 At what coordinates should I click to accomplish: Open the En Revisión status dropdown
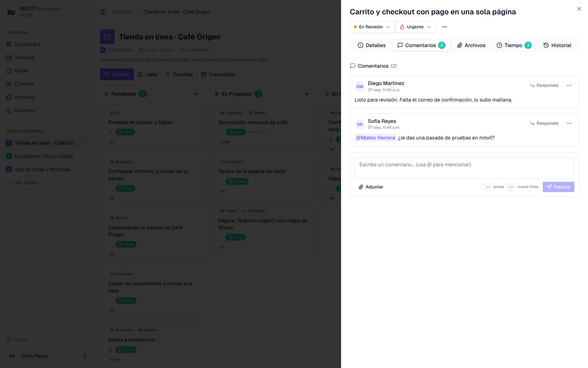tap(372, 27)
